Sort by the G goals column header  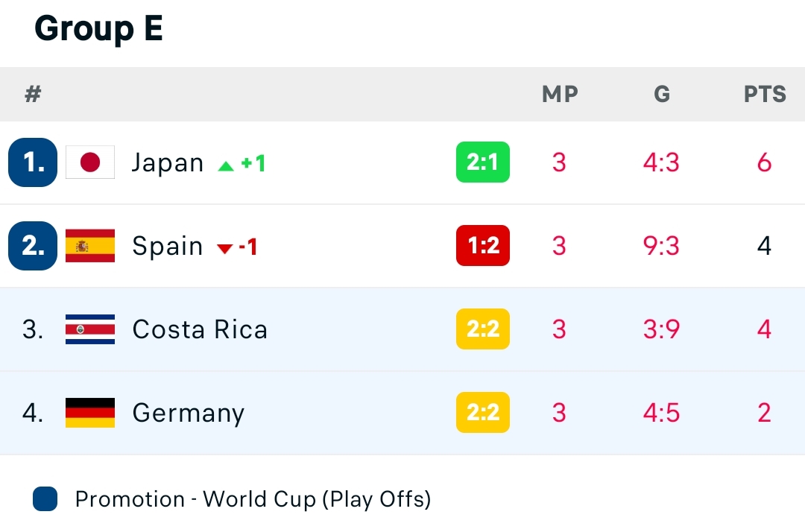click(x=662, y=95)
